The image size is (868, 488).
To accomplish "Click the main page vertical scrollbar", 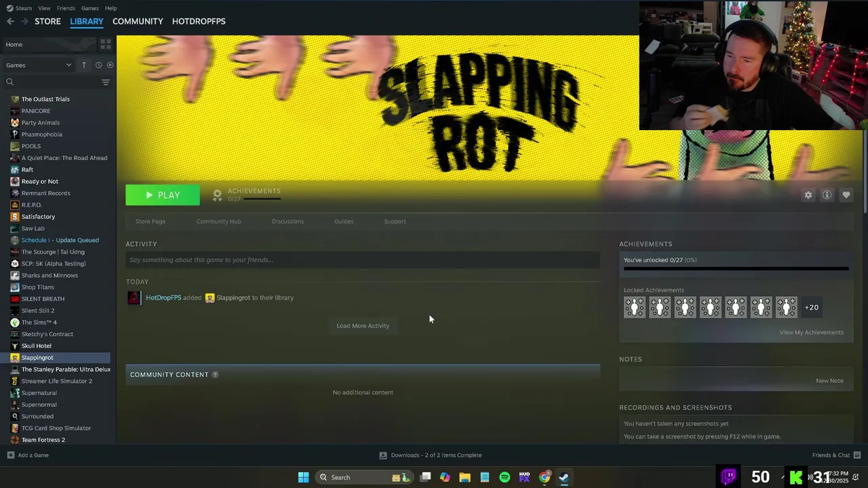I will point(865,173).
